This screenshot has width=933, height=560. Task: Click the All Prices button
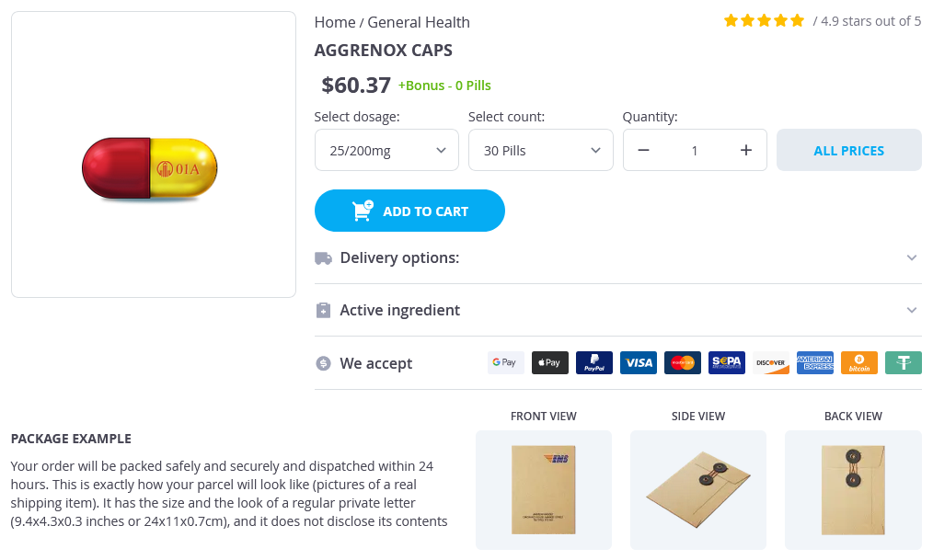point(848,151)
